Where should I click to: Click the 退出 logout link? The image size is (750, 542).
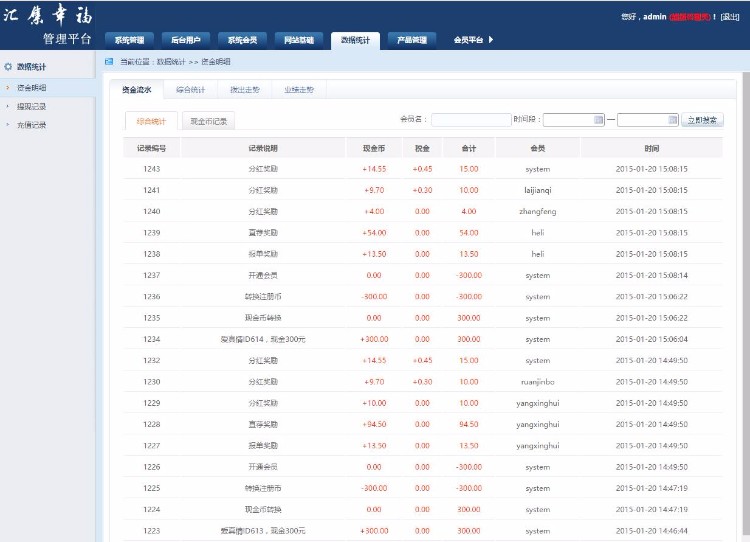(x=730, y=17)
